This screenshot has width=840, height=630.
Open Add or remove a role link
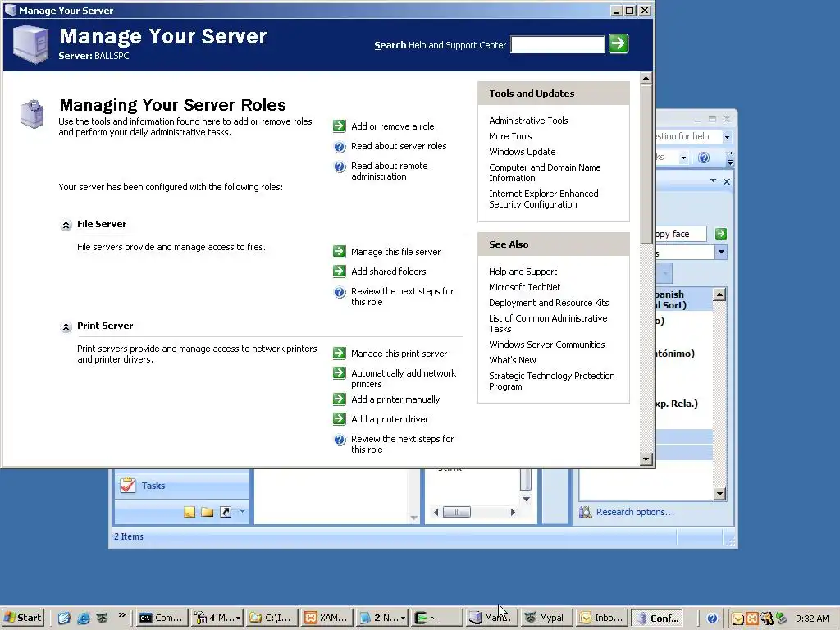click(393, 126)
